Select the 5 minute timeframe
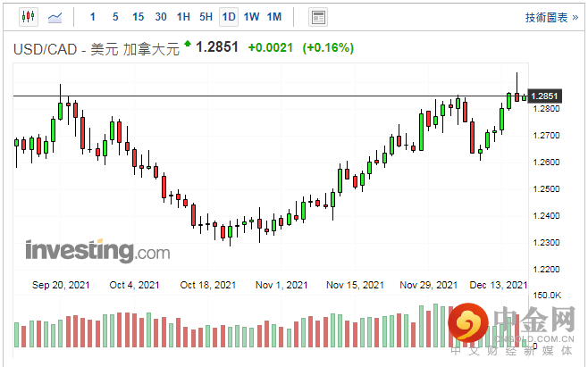Viewport: 588px width, 367px height. [x=115, y=17]
